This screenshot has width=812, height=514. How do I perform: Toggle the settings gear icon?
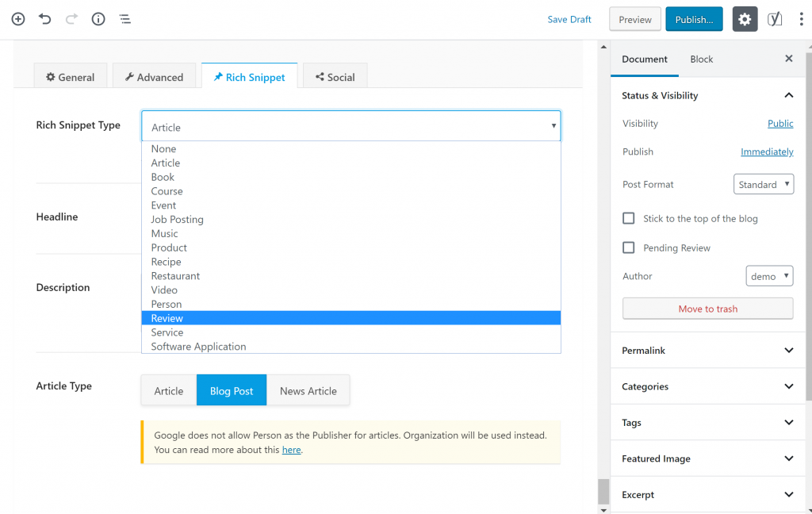(745, 20)
